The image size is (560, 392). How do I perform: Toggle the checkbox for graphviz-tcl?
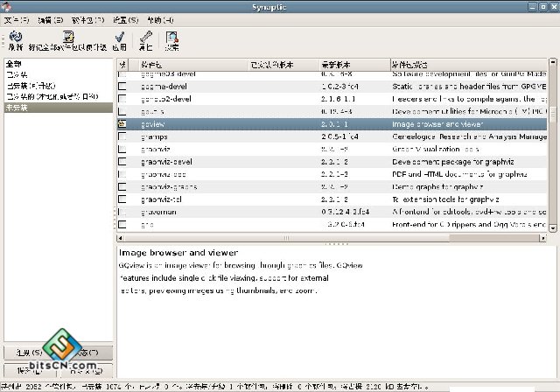click(122, 199)
